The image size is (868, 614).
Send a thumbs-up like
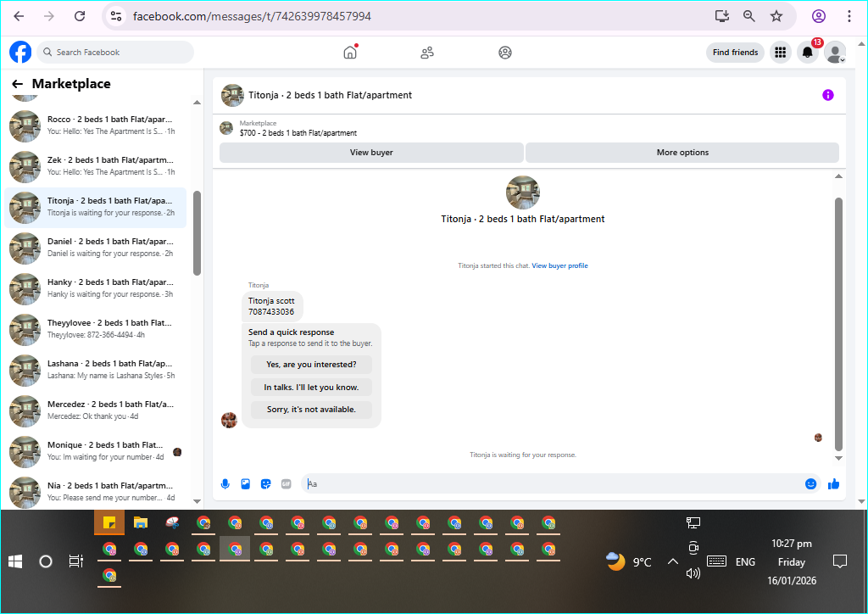tap(834, 484)
